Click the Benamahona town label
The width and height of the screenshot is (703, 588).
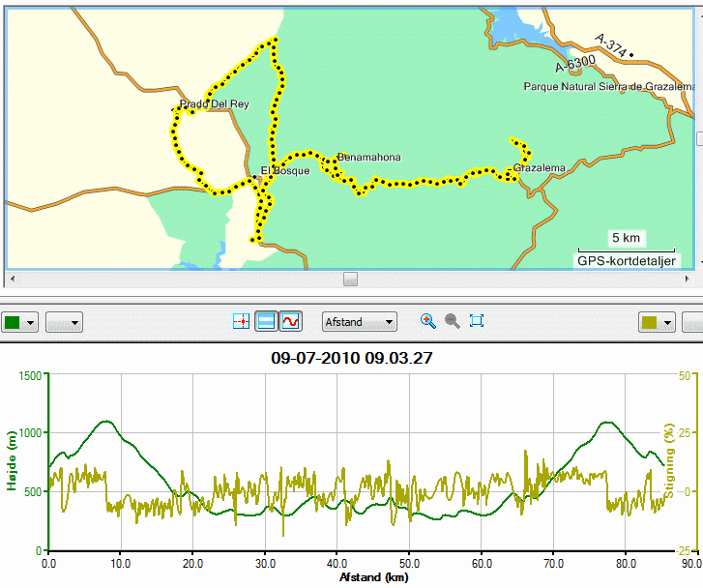tap(369, 158)
